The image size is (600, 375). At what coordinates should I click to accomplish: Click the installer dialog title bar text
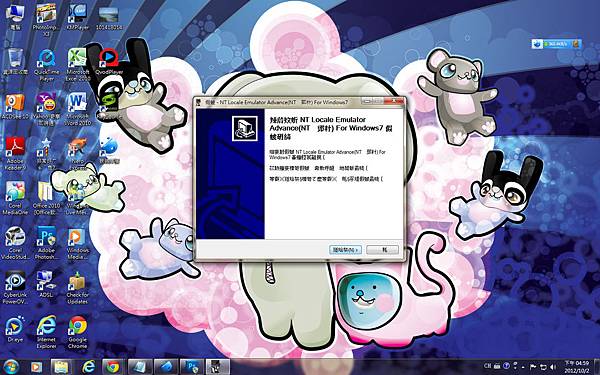277,102
